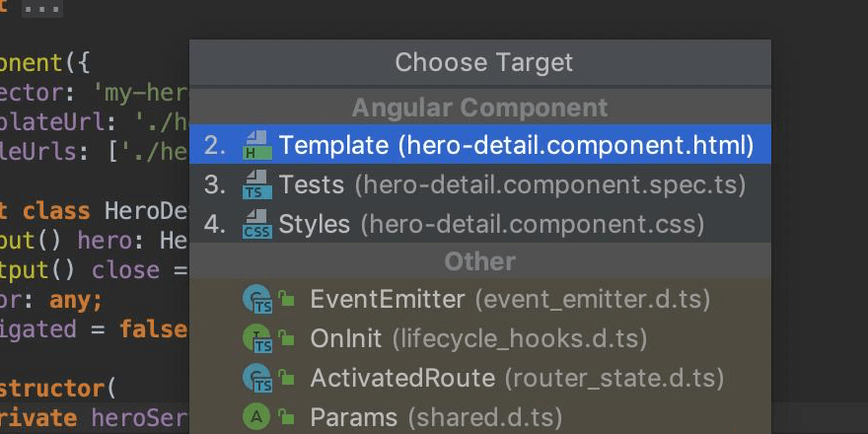Open Styles (hero-detail.component.css) entry
Screen dimensions: 868x434
tap(490, 225)
